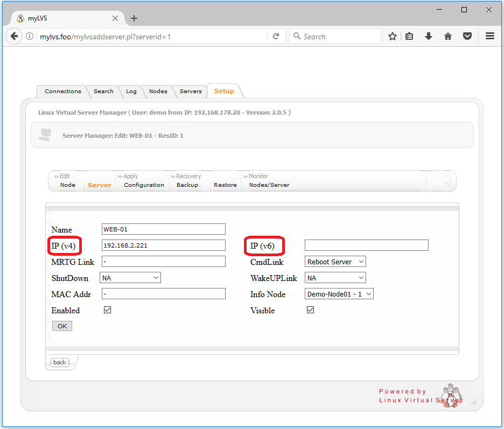Click the back button below form
The image size is (504, 429).
60,362
